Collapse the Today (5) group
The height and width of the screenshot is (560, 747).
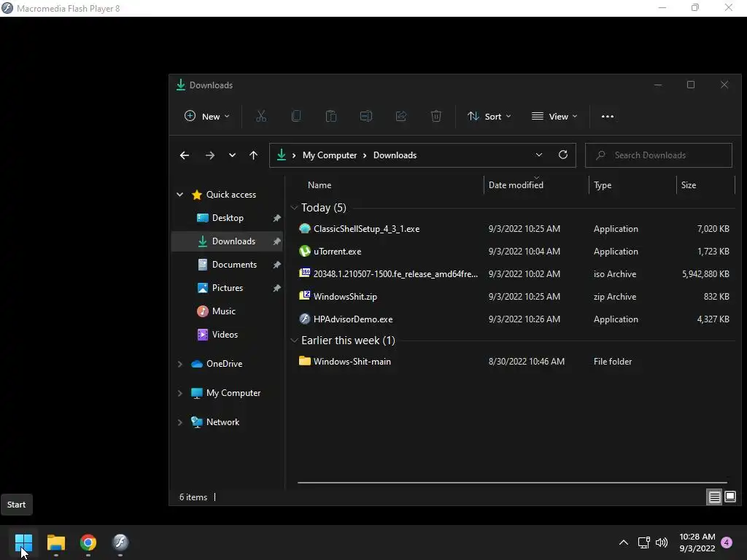(295, 208)
